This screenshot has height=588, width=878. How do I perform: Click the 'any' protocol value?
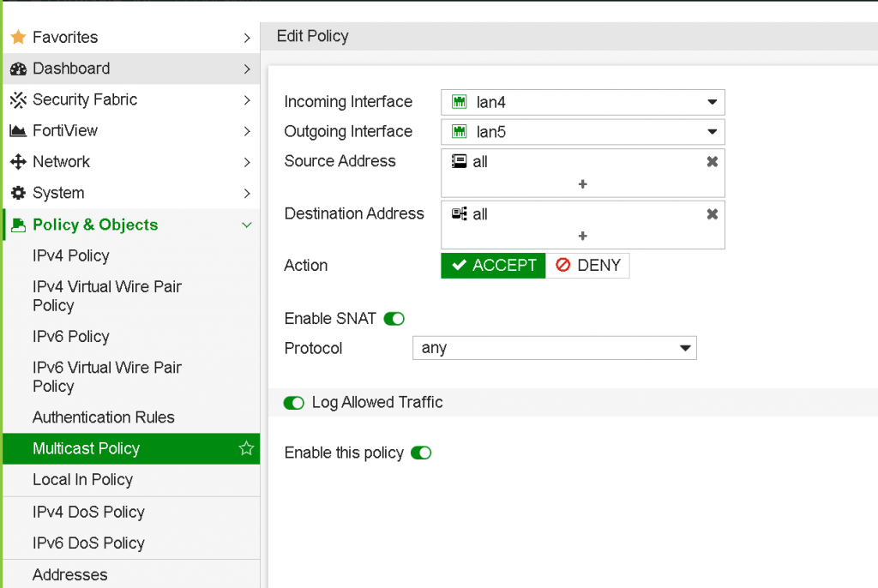pos(434,348)
